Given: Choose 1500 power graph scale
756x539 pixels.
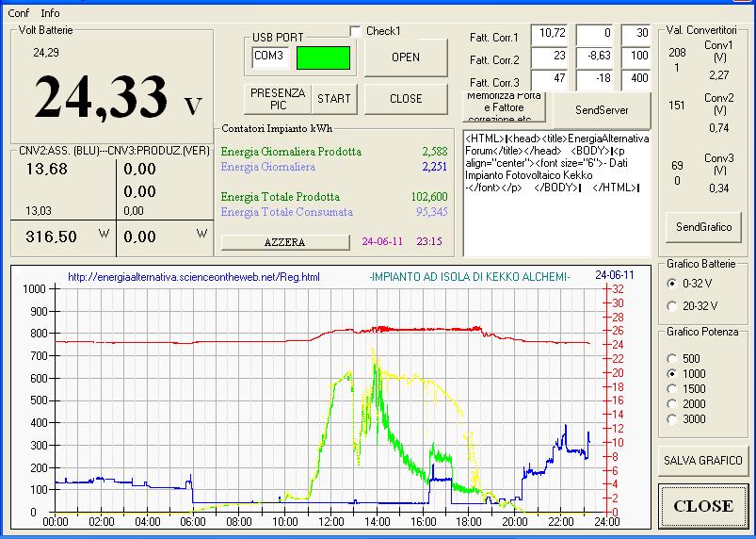Looking at the screenshot, I should tap(671, 388).
